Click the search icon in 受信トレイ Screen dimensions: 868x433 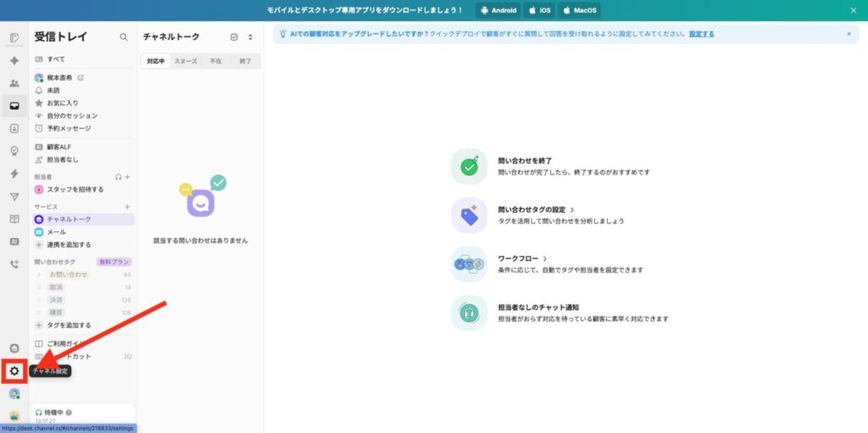point(124,37)
